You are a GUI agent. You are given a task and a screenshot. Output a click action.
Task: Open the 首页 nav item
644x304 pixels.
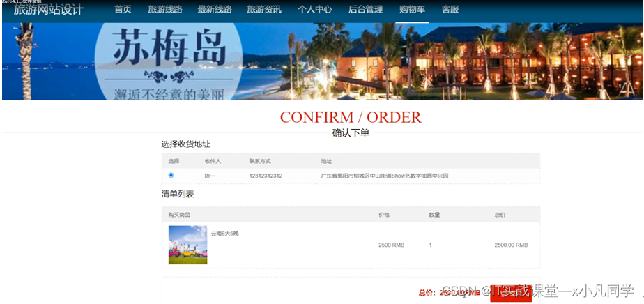pos(123,10)
